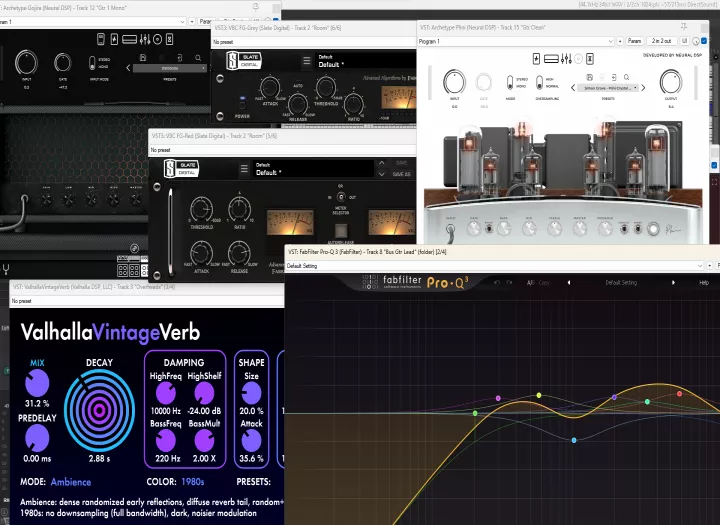The image size is (720, 525).
Task: Open time effects section in Archetype Gojira
Action: coord(169,39)
